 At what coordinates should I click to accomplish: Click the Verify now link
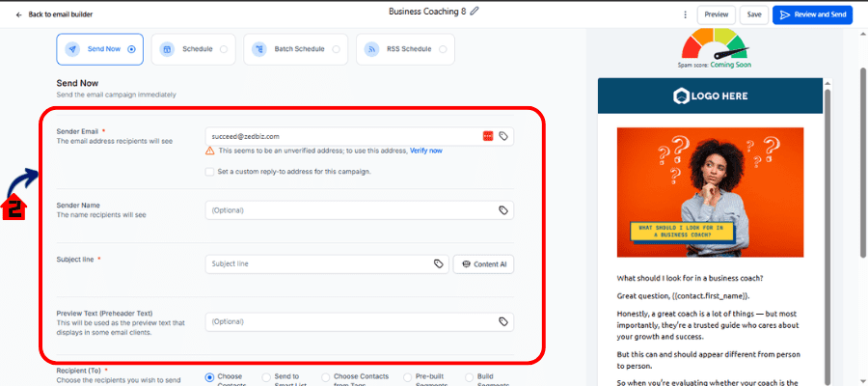pos(425,151)
